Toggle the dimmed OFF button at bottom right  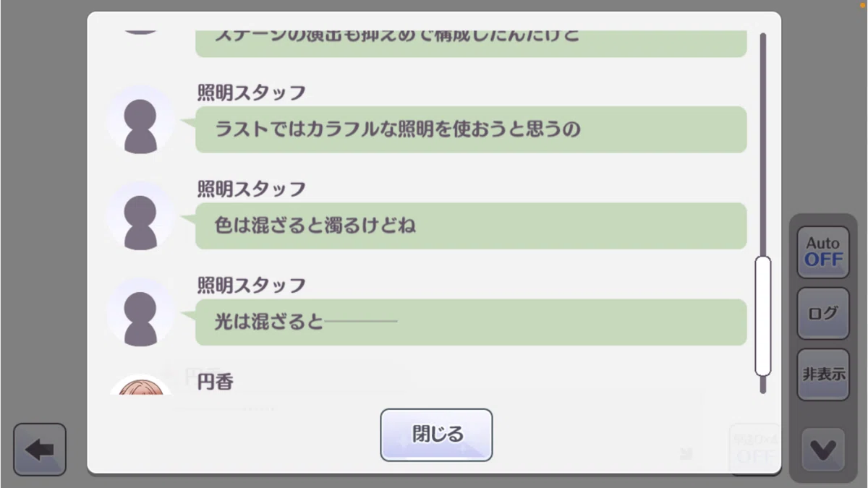coord(755,449)
